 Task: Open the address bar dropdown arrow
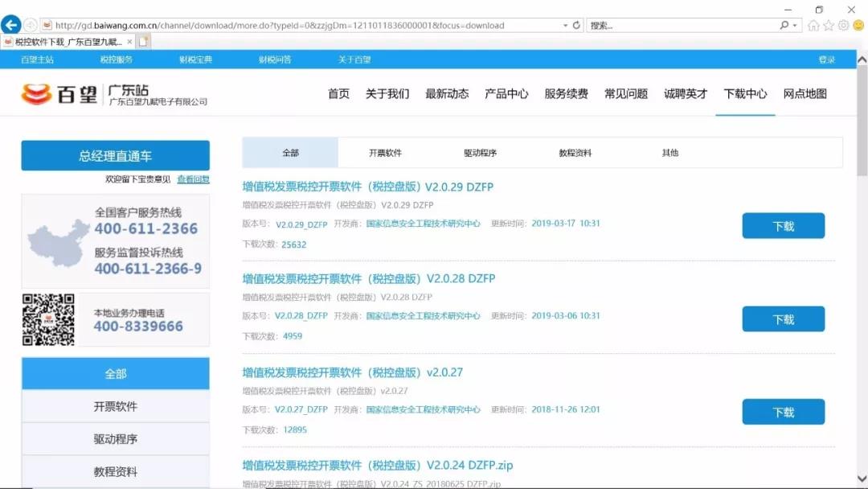click(565, 26)
